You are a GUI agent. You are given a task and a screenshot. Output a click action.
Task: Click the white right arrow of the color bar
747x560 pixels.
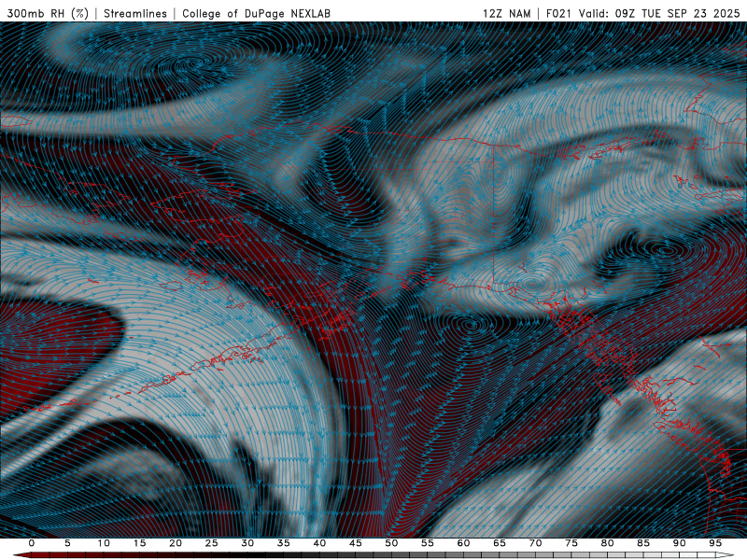pos(726,555)
